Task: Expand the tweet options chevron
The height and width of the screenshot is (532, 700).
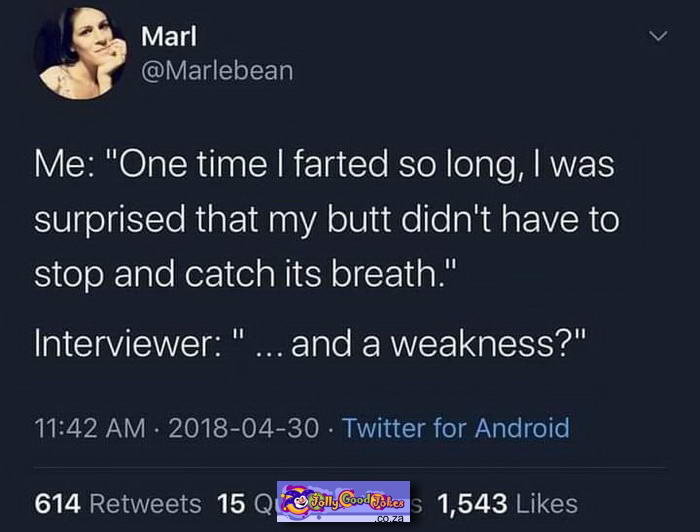Action: click(x=658, y=36)
